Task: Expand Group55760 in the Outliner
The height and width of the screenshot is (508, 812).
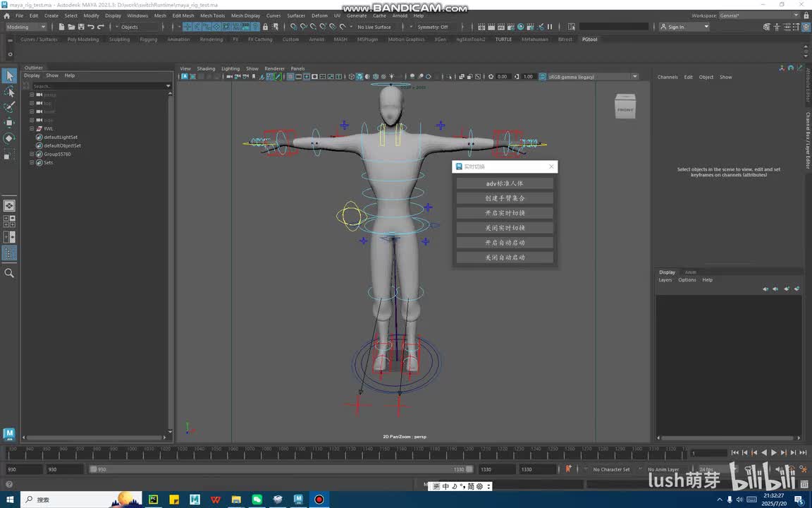Action: tap(32, 154)
